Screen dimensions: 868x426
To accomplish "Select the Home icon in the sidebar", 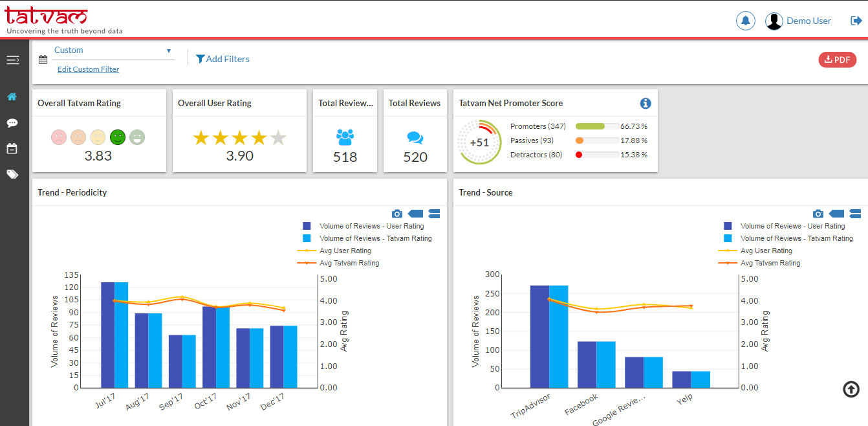I will pos(12,96).
